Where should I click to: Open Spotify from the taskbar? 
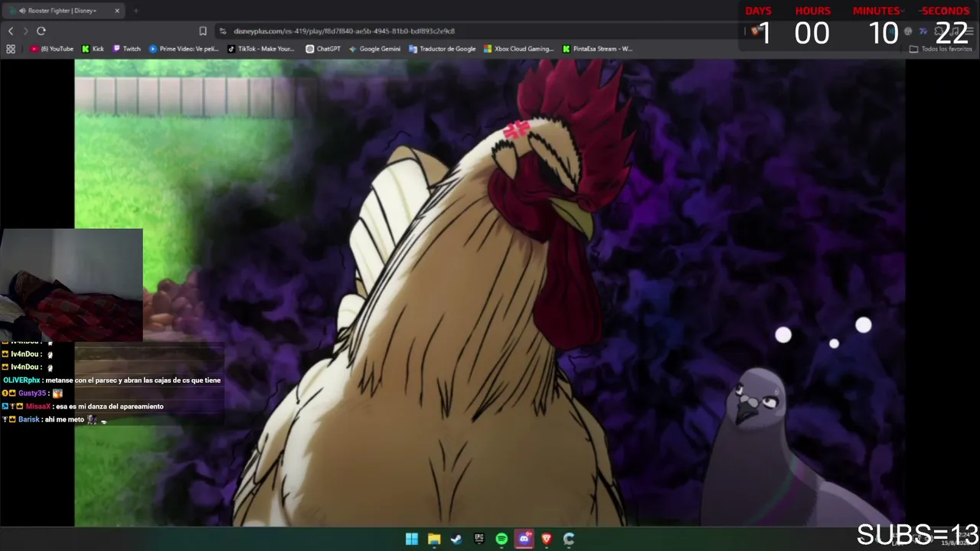501,539
